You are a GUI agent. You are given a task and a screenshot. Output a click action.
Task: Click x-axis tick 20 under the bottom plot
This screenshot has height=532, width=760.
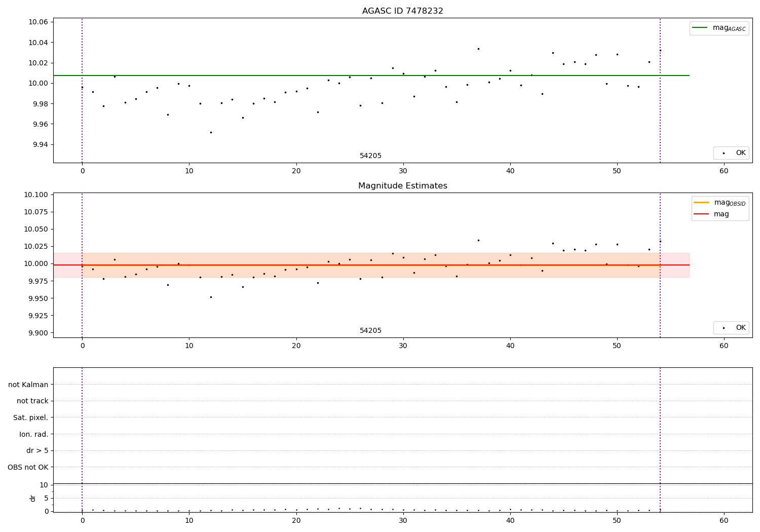click(296, 520)
